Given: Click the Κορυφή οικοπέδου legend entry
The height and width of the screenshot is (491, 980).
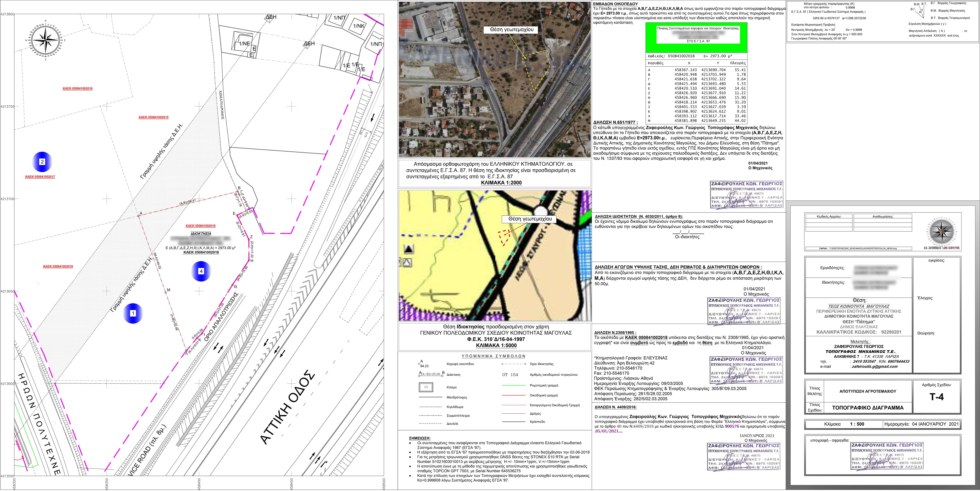Looking at the screenshot, I should pyautogui.click(x=460, y=364).
